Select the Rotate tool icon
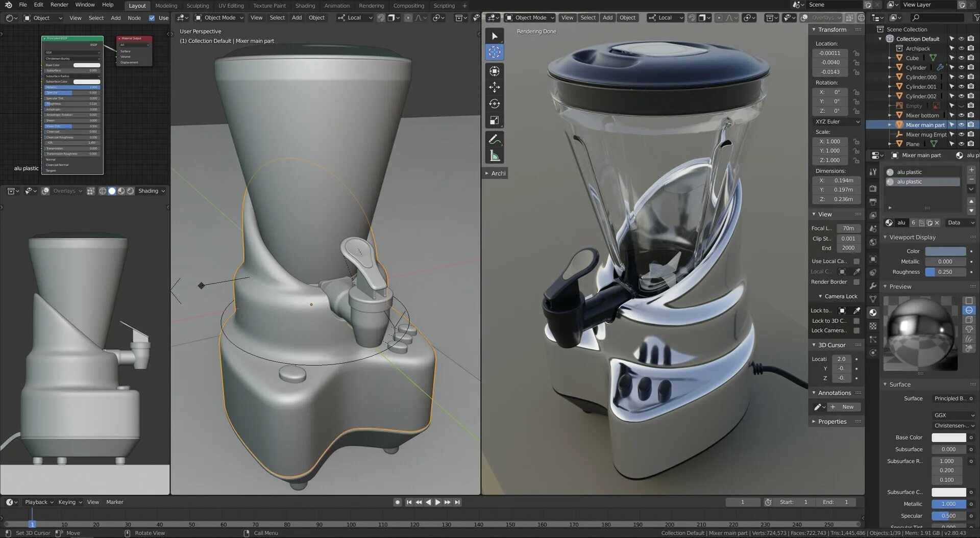The width and height of the screenshot is (980, 538). pos(494,104)
